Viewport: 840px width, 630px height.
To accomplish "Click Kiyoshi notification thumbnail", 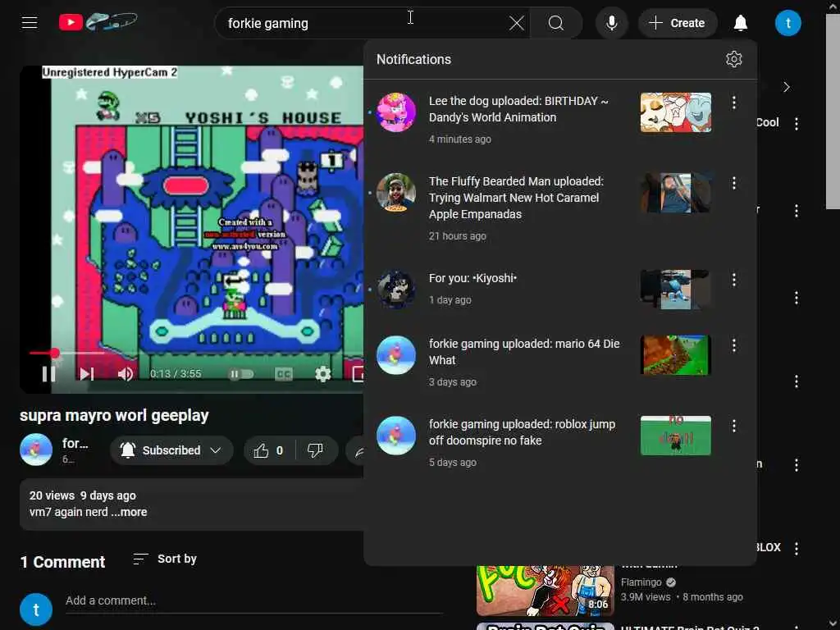I will tap(676, 290).
